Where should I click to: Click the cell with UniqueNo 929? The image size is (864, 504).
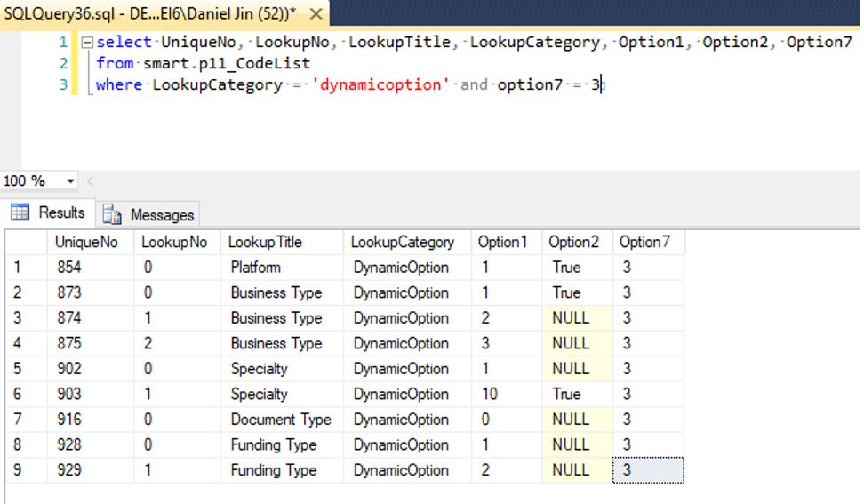91,470
